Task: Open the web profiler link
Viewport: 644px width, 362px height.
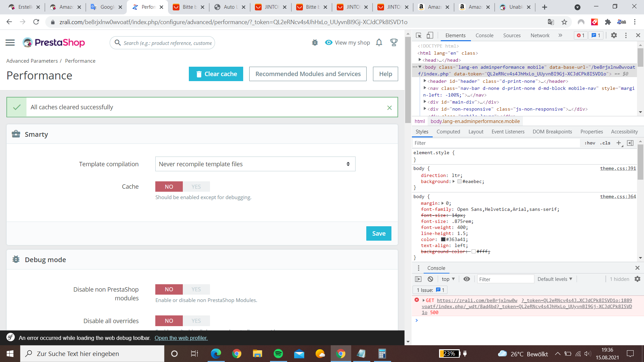Action: [181, 338]
